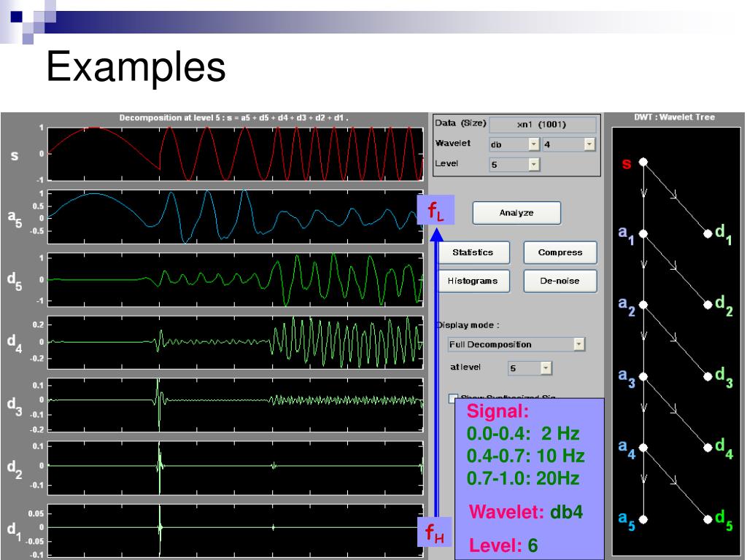Click the d3 detail plot
747x560 pixels.
(236, 405)
